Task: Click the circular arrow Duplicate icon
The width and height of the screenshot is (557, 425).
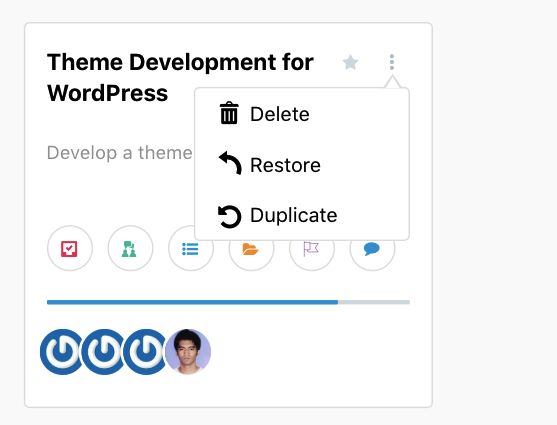Action: [229, 216]
